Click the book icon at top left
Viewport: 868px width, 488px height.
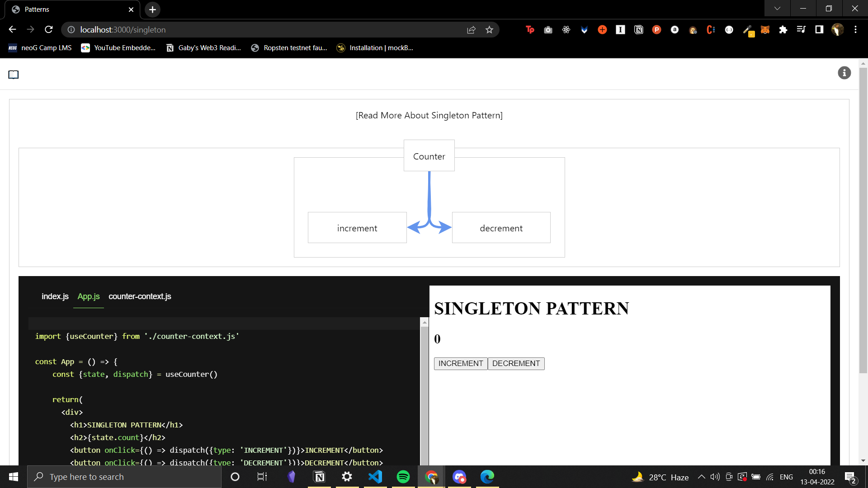pyautogui.click(x=14, y=75)
